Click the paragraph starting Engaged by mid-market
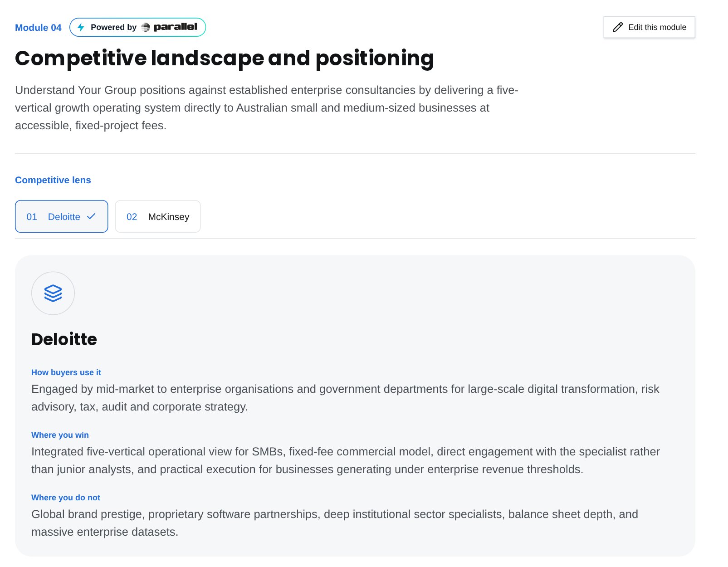The image size is (728, 567). (345, 398)
